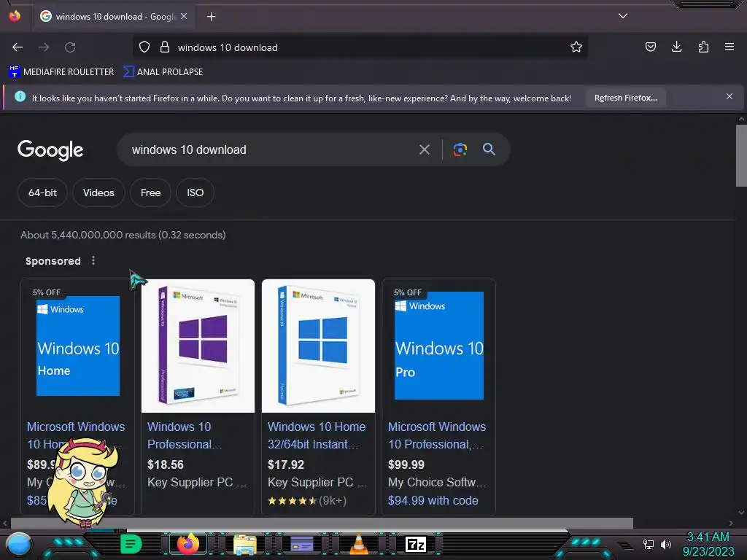Reload the page with the refresh icon
This screenshot has width=747, height=560.
70,47
